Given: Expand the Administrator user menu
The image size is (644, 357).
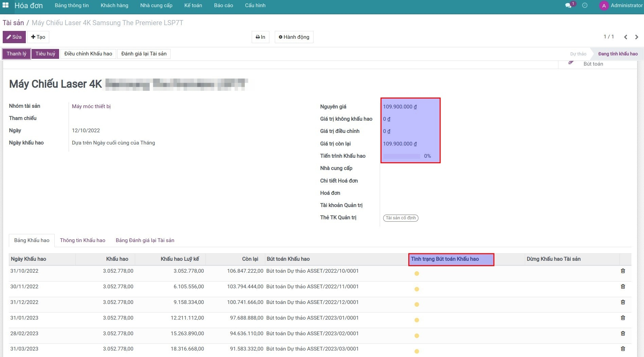Looking at the screenshot, I should pos(621,5).
